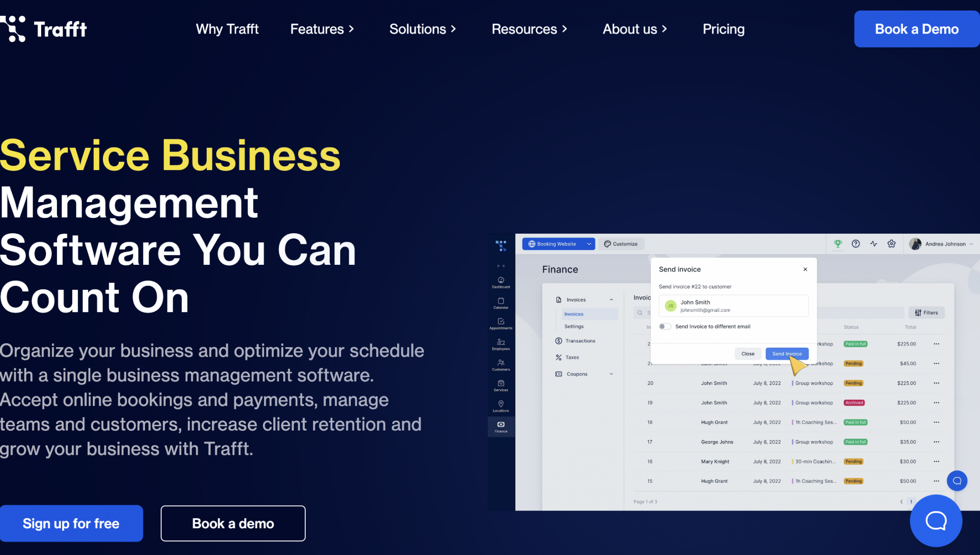
Task: Open the Appointments section
Action: (501, 322)
